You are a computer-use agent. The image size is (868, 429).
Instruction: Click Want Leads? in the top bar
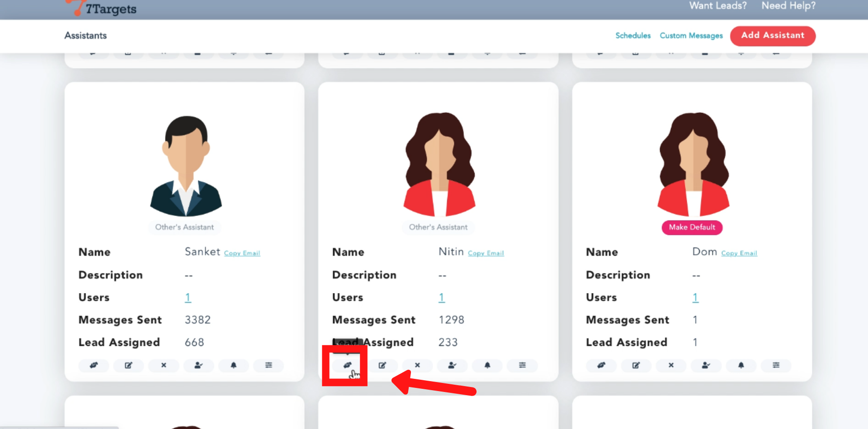pyautogui.click(x=718, y=6)
